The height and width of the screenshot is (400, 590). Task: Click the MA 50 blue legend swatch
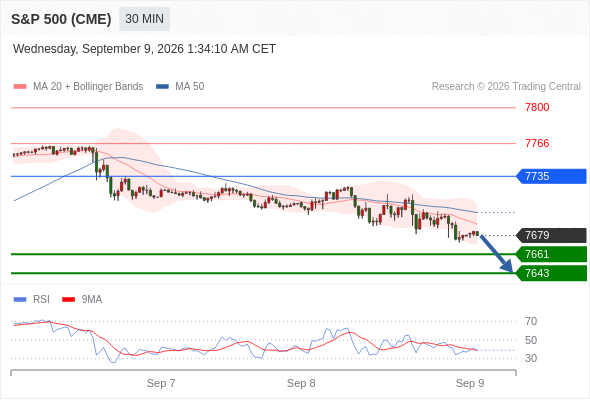point(162,87)
